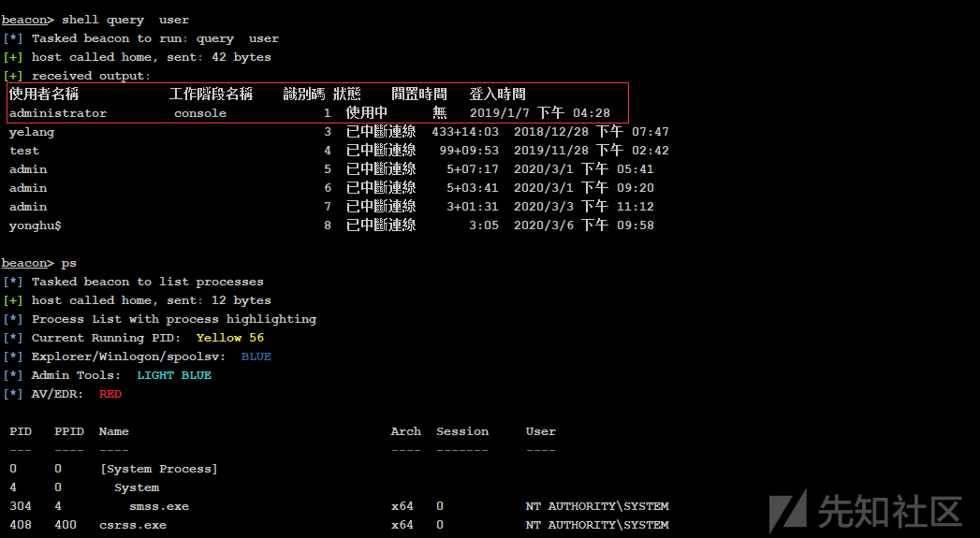
Task: Click the '工作階段名稱' column header
Action: [x=212, y=95]
